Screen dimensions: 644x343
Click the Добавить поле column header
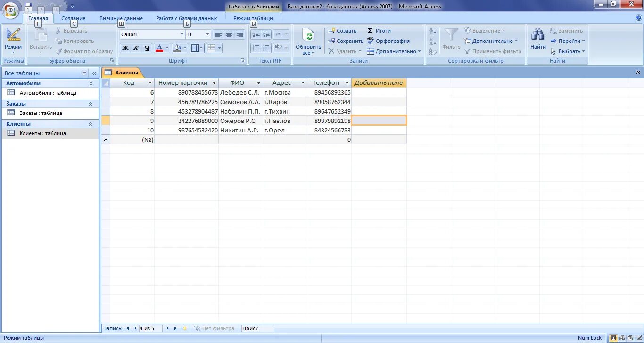coord(379,83)
